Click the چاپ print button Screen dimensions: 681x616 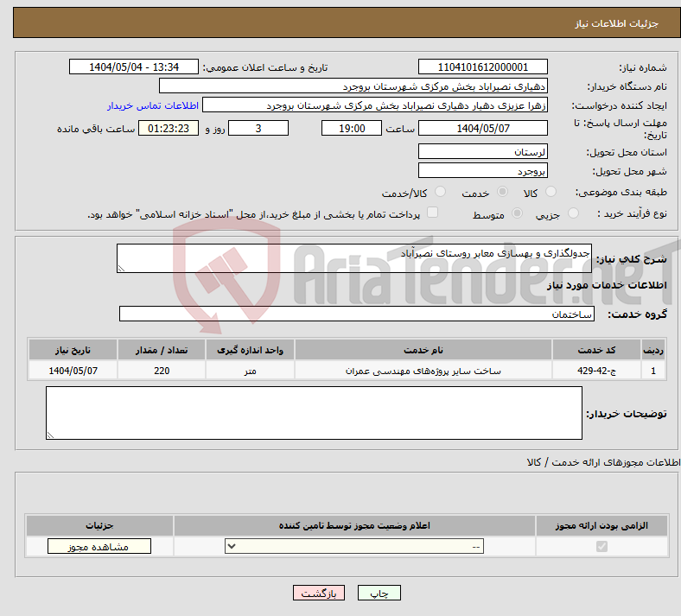pyautogui.click(x=379, y=593)
